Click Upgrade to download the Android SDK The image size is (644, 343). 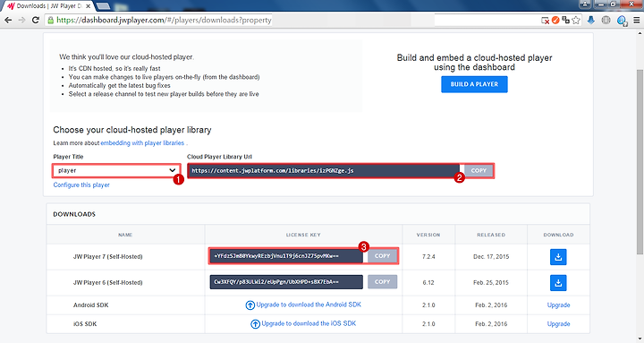tap(309, 304)
